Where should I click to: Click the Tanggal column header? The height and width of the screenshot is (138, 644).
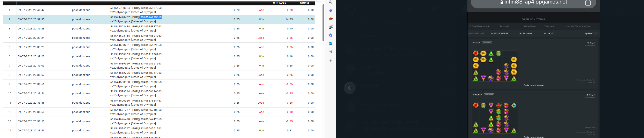pos(504,26)
